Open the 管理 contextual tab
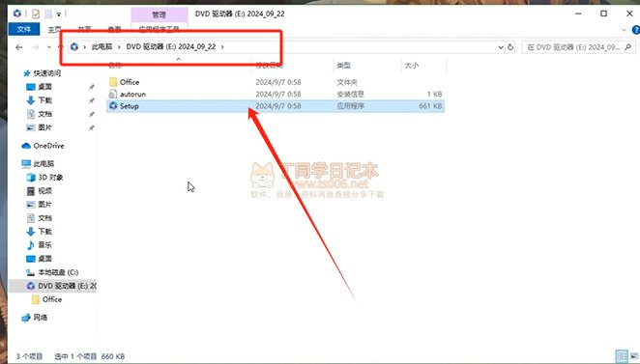 coord(160,14)
